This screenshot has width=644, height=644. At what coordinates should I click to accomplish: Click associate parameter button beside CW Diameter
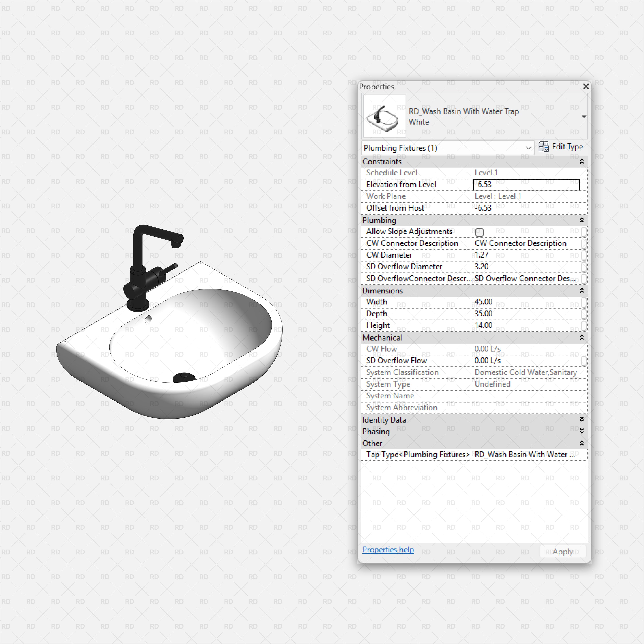[584, 255]
